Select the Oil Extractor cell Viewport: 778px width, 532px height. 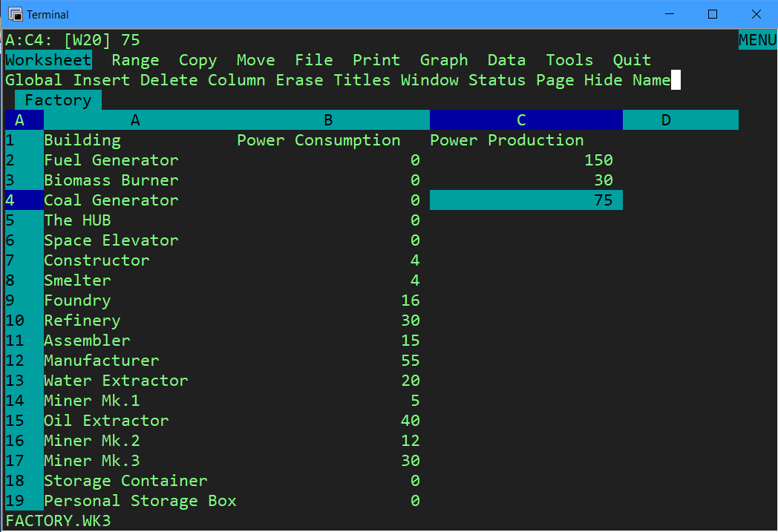[106, 421]
